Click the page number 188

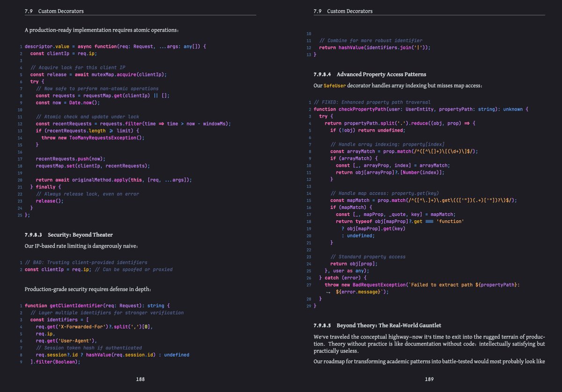pyautogui.click(x=140, y=379)
